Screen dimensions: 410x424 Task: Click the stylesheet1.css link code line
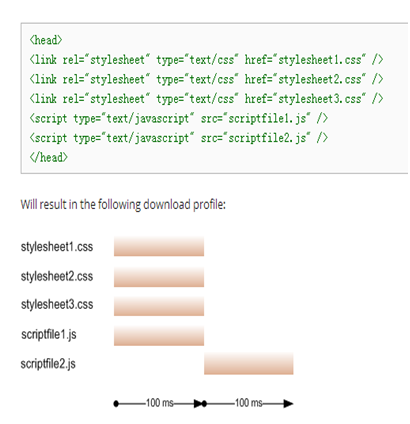click(x=206, y=60)
